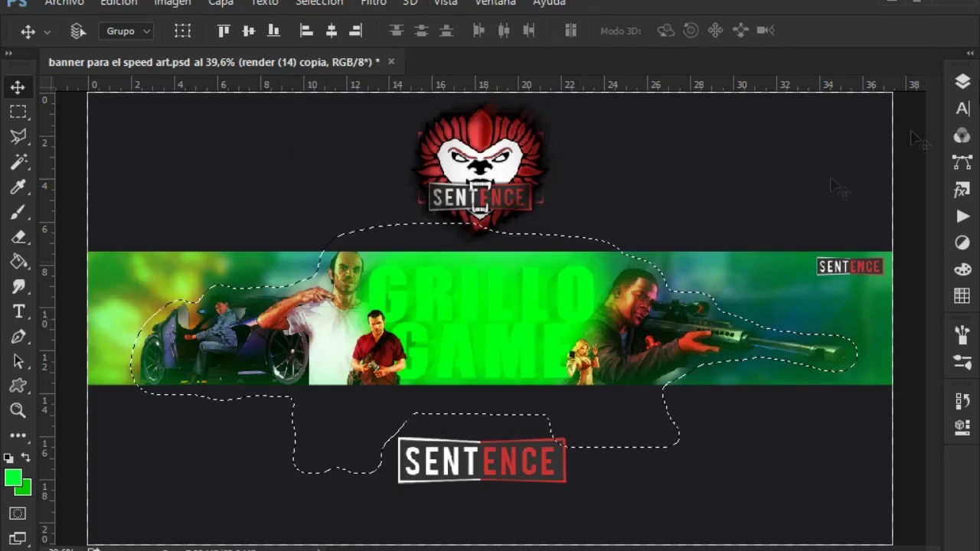Select the Zoom magnifier tool
Viewport: 980px width, 551px height.
click(x=18, y=411)
